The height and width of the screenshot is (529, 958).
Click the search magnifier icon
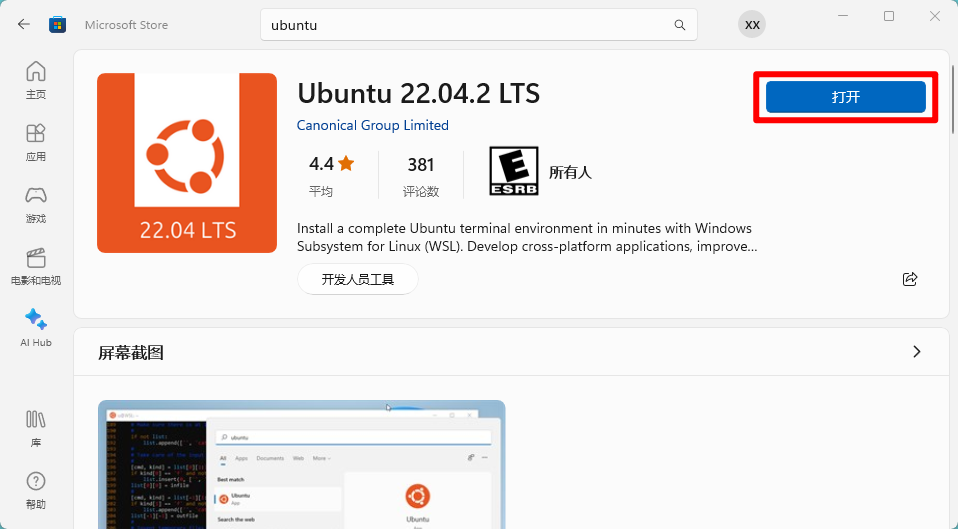click(679, 25)
